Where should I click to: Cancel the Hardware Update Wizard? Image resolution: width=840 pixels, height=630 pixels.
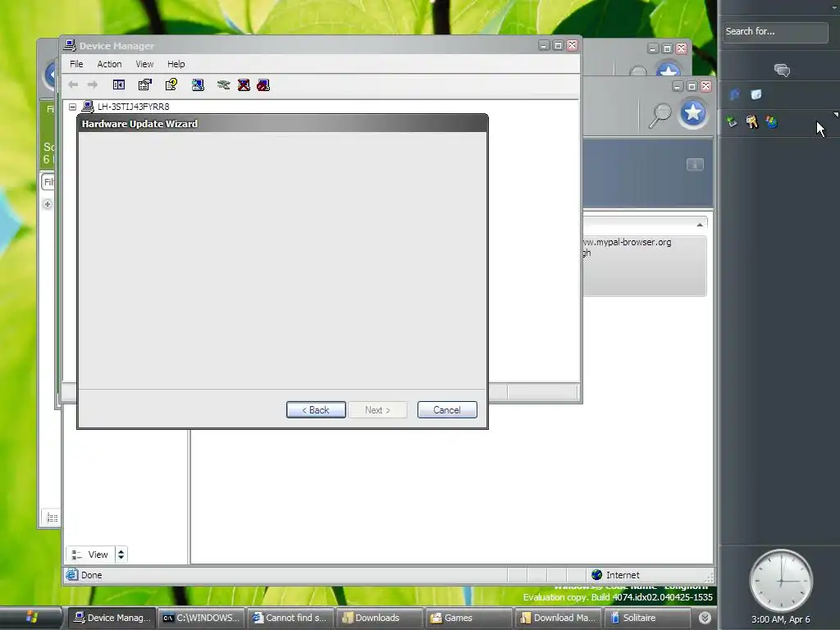(447, 410)
